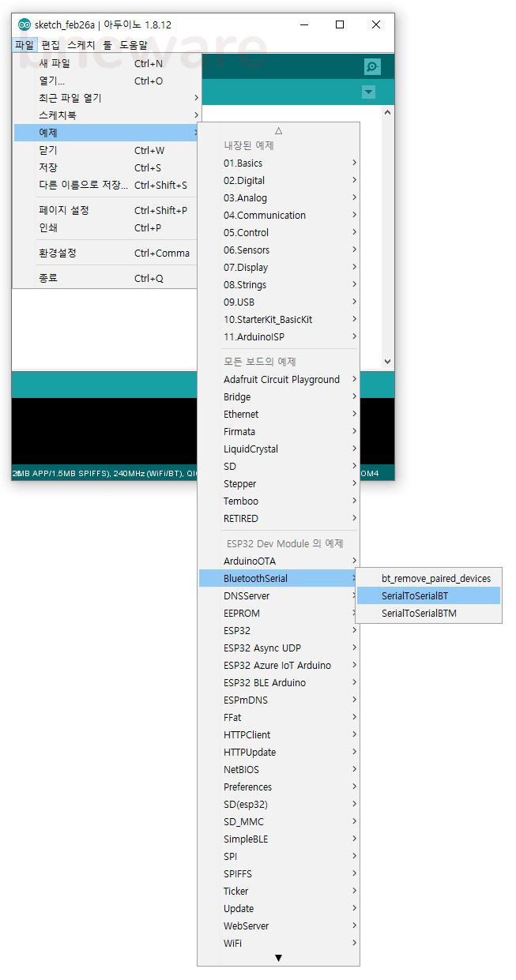Expand 01.Basics examples
Viewport: 516px width, 980px height.
pyautogui.click(x=278, y=163)
